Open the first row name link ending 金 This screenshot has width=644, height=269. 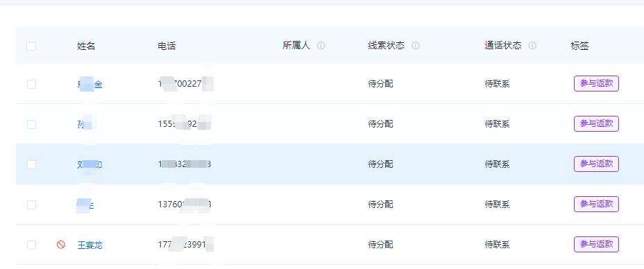(90, 85)
